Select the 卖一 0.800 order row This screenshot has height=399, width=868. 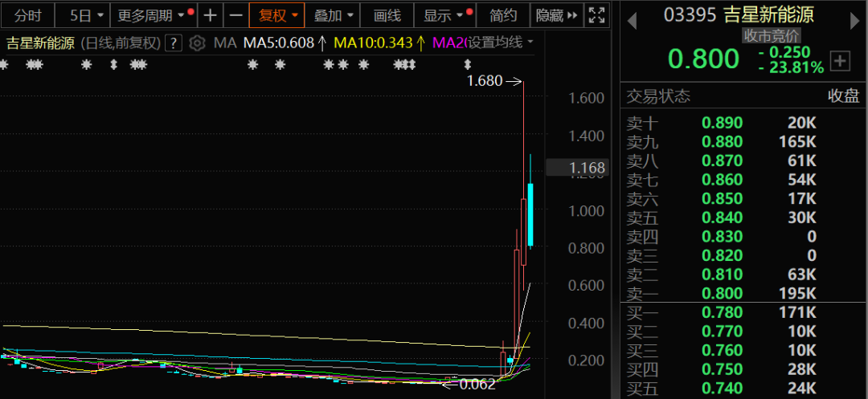pyautogui.click(x=743, y=293)
